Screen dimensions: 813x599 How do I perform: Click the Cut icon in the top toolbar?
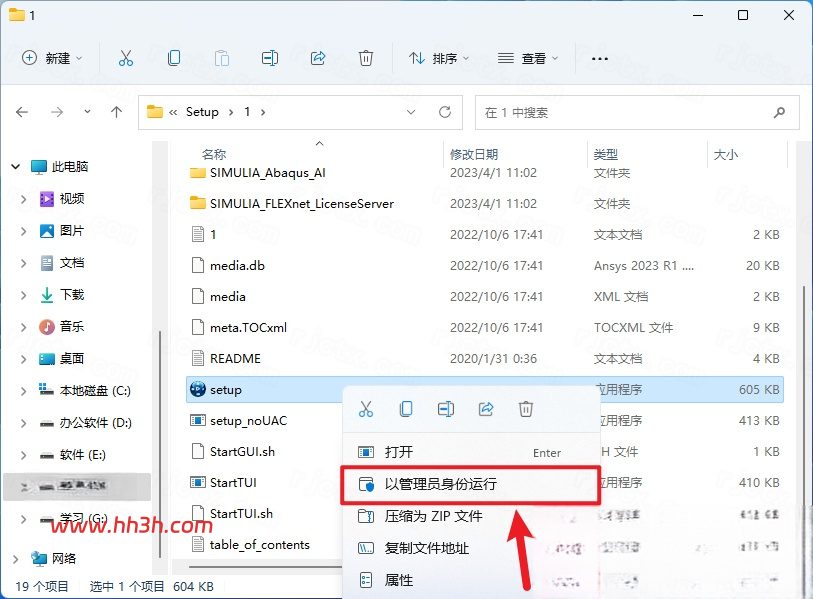click(x=125, y=58)
